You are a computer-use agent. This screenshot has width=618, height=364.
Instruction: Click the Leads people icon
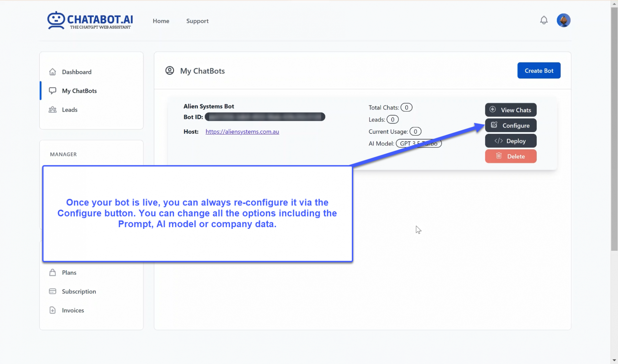53,109
